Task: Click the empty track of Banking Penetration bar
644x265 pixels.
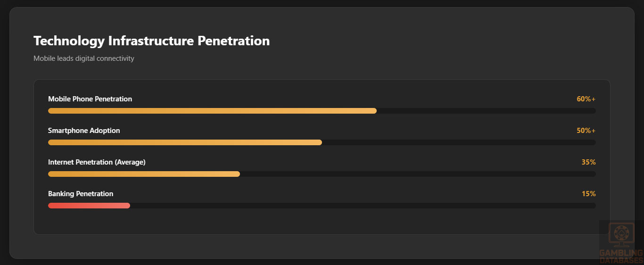Action: (x=363, y=206)
